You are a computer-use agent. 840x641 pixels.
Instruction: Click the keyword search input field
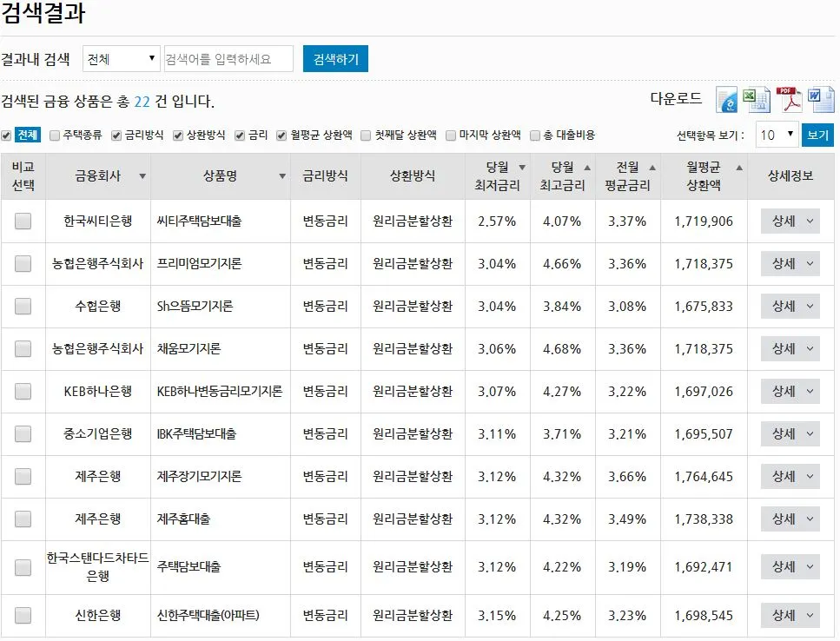point(228,58)
